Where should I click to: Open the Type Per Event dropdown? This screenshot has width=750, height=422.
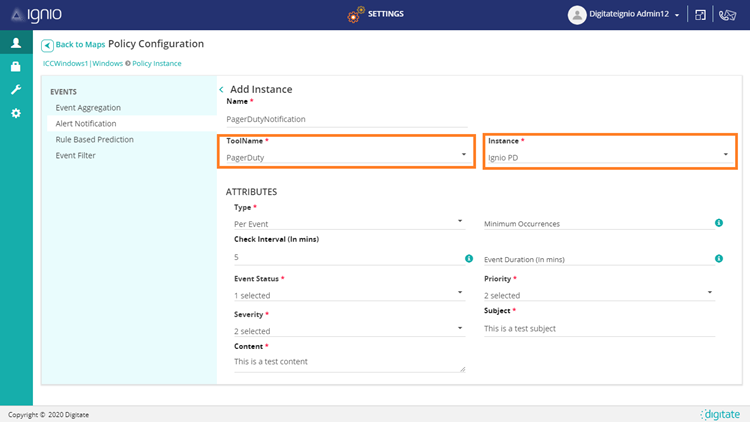tap(348, 223)
